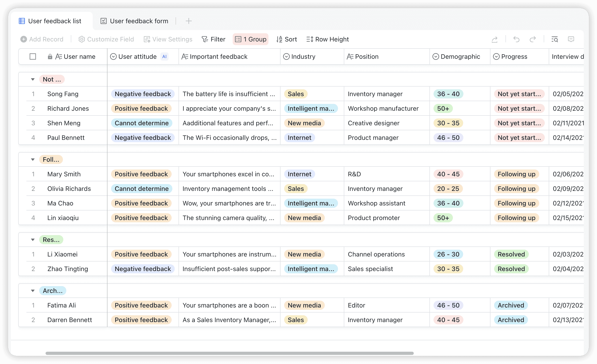Click the AI badge on User attitude

[164, 56]
